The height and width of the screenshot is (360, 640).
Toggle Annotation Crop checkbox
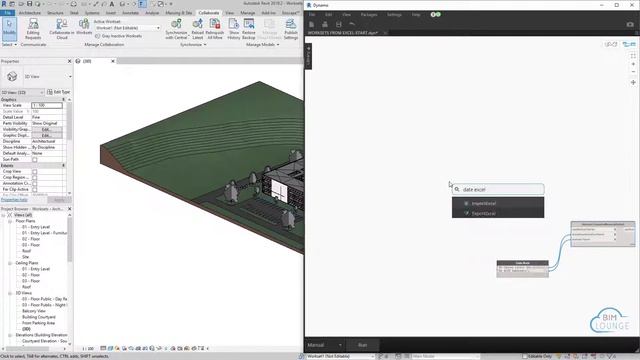pos(35,184)
